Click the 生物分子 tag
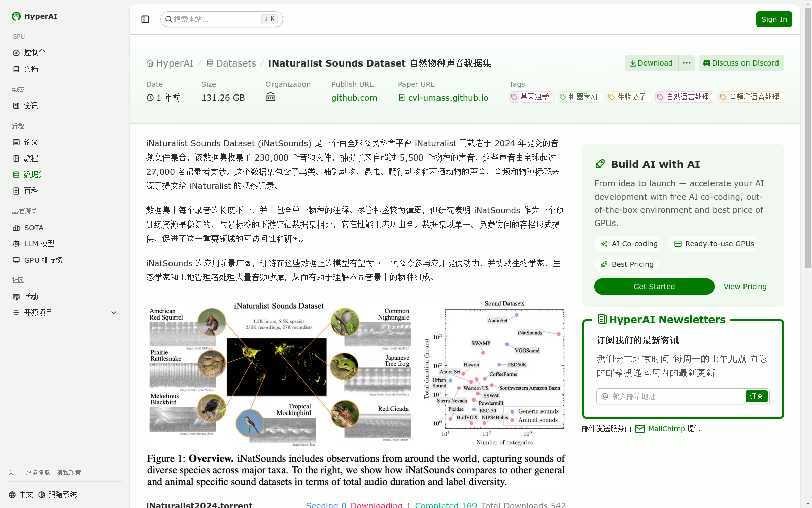 (628, 97)
